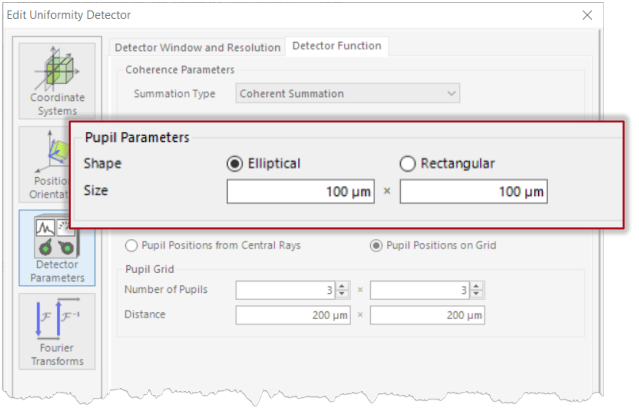The height and width of the screenshot is (413, 639).
Task: Open the Summation Type dropdown
Action: 347,94
